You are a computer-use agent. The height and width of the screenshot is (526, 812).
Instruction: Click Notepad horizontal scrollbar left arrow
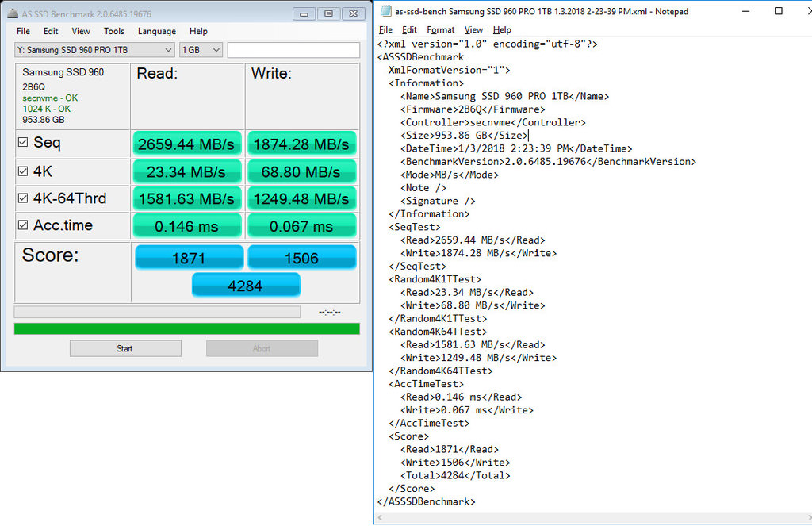381,517
